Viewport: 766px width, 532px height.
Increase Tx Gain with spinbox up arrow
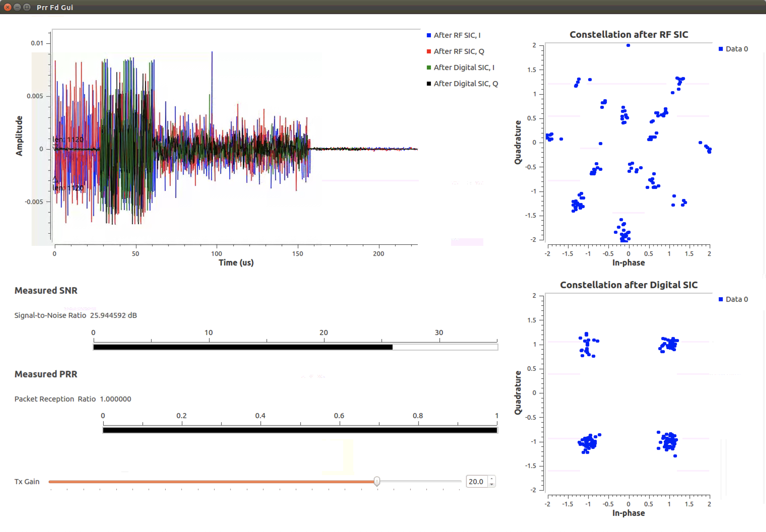(491, 479)
